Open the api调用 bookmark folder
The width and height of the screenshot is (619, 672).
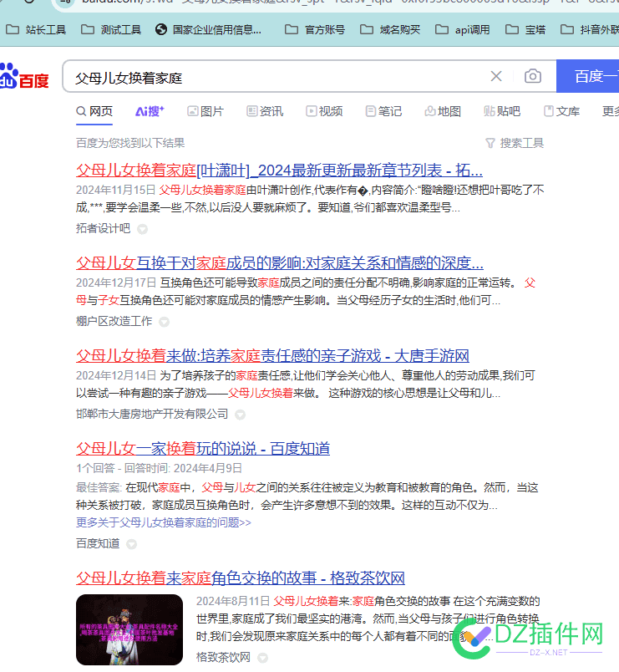[462, 29]
